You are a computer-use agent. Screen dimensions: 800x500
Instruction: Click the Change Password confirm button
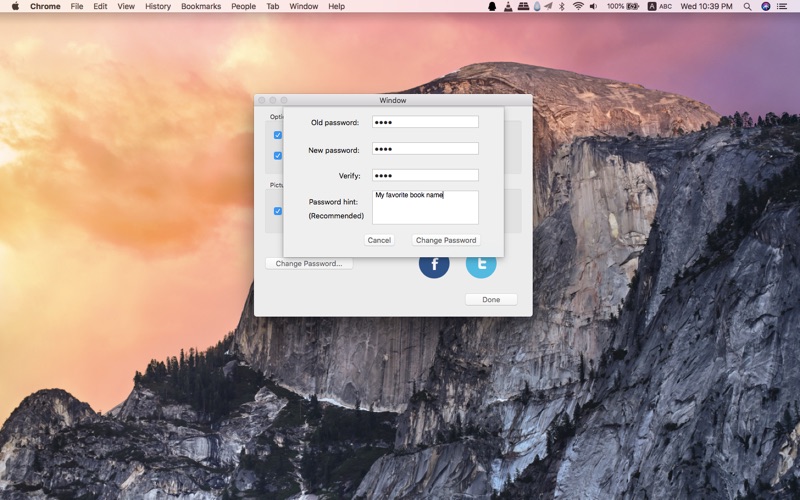pos(446,240)
